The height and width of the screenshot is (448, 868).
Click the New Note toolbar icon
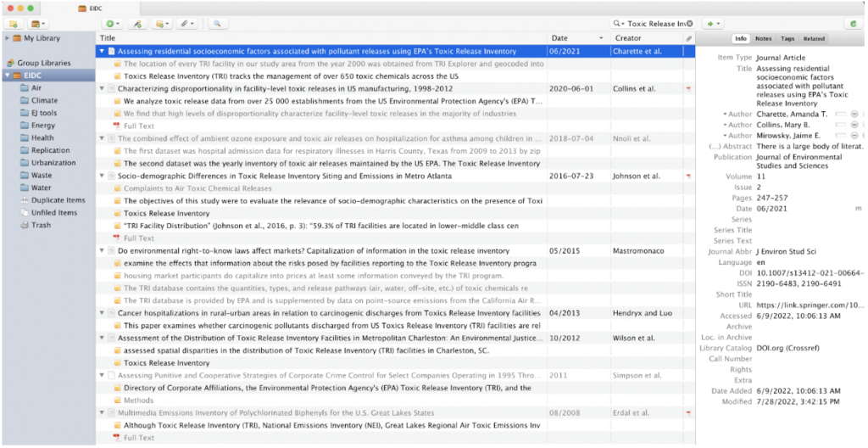[162, 24]
